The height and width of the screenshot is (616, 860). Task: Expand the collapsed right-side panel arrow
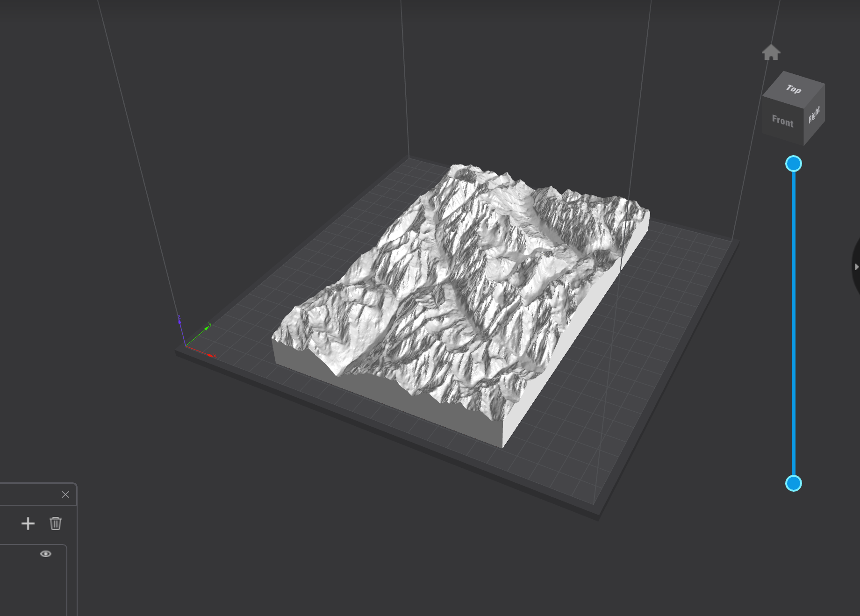pyautogui.click(x=856, y=267)
